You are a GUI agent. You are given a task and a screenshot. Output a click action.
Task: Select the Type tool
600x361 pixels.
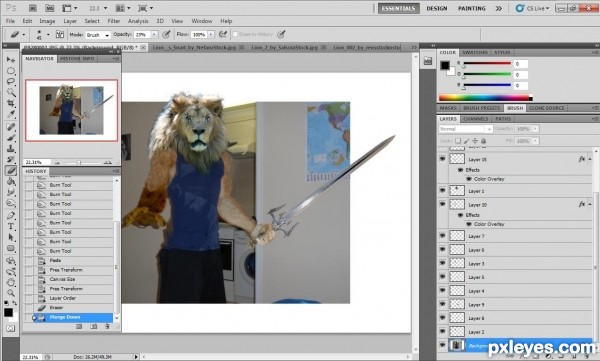(11, 226)
